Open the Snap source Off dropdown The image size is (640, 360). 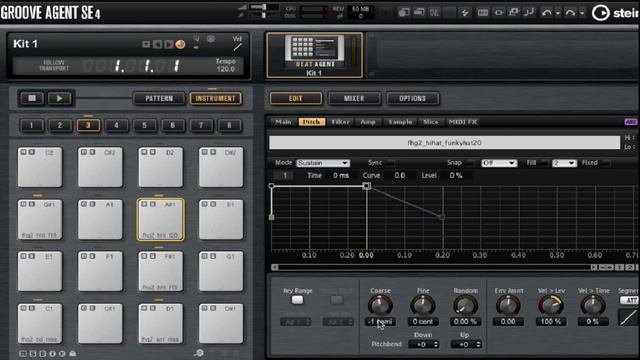pos(499,163)
